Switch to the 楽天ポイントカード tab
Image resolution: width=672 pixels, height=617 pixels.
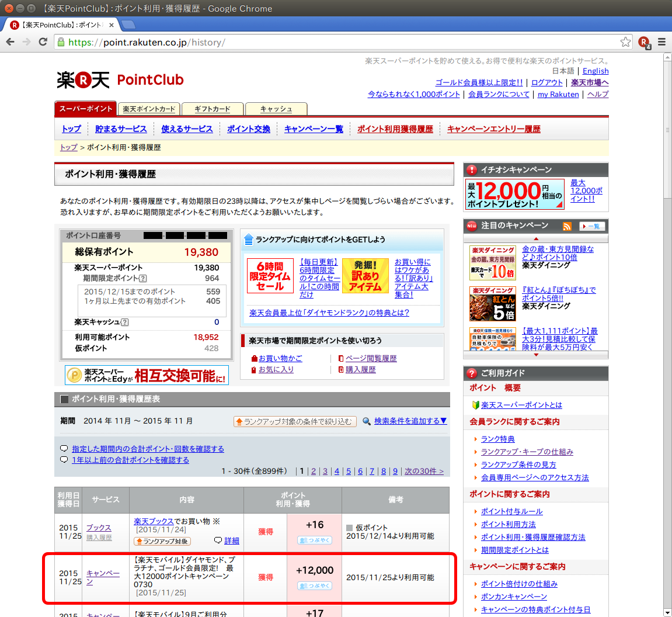pos(149,109)
